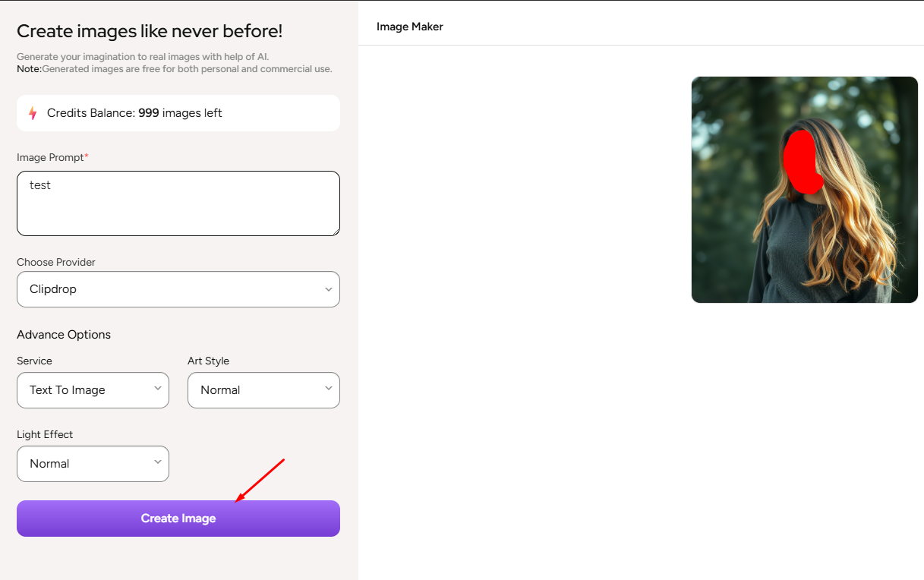Click the chevron arrow in Service field

[158, 389]
